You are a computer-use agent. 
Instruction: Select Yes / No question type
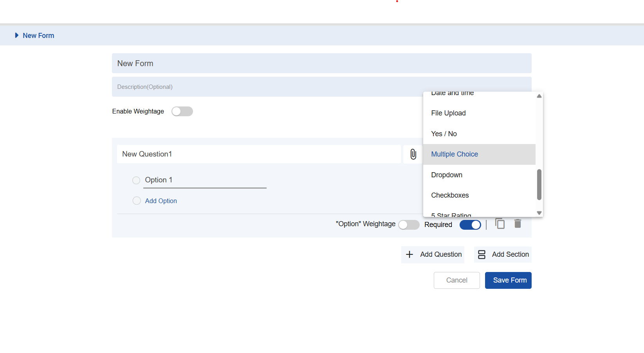[444, 134]
